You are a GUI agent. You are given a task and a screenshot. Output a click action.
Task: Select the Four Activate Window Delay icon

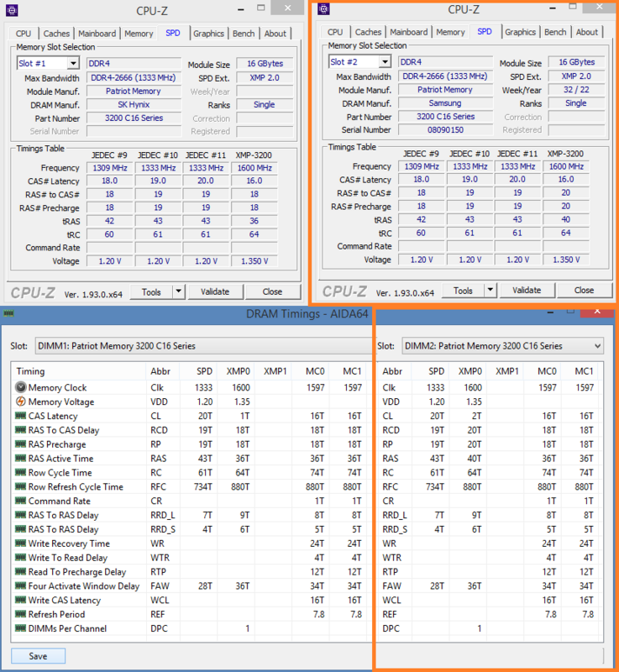coord(20,586)
